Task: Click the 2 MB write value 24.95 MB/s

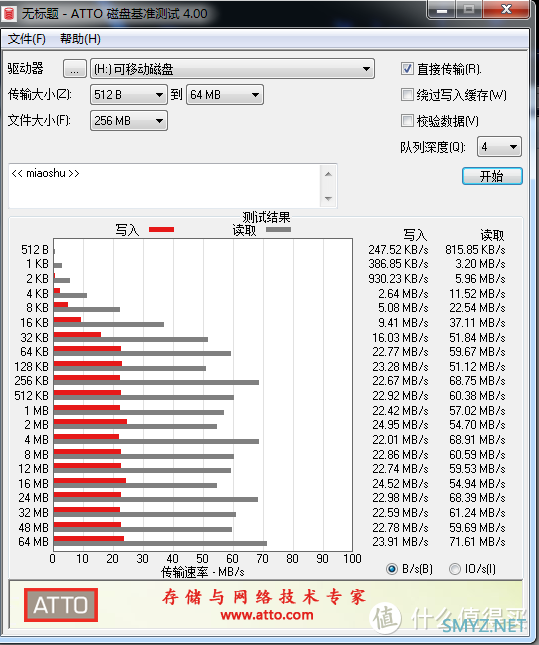Action: tap(400, 425)
